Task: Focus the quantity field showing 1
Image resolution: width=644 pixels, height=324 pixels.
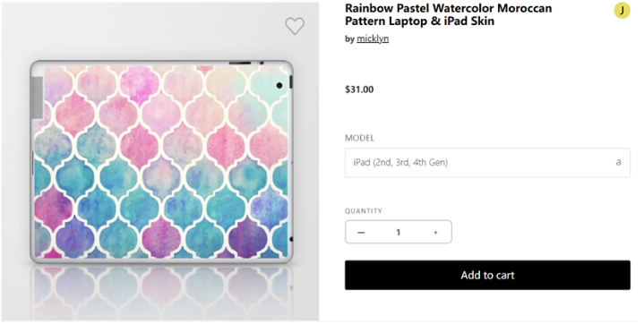Action: (x=398, y=233)
